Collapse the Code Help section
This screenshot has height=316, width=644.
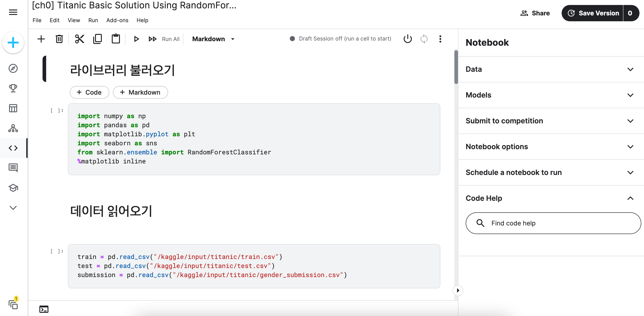pyautogui.click(x=551, y=198)
